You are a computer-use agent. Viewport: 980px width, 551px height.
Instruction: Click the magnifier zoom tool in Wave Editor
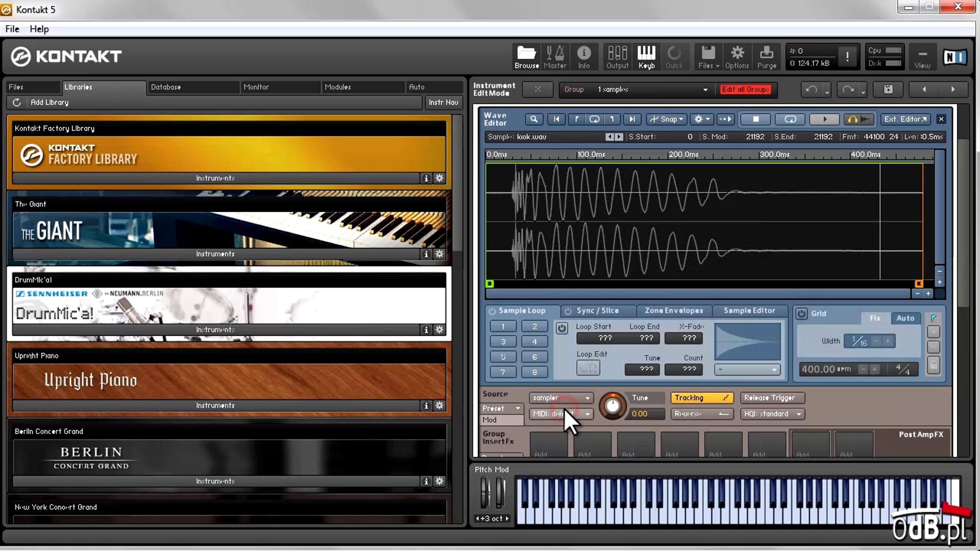click(534, 119)
